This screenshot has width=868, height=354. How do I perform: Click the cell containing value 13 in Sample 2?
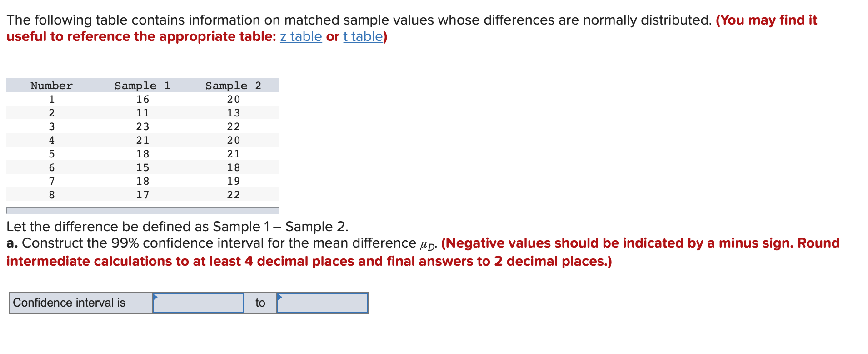point(233,113)
